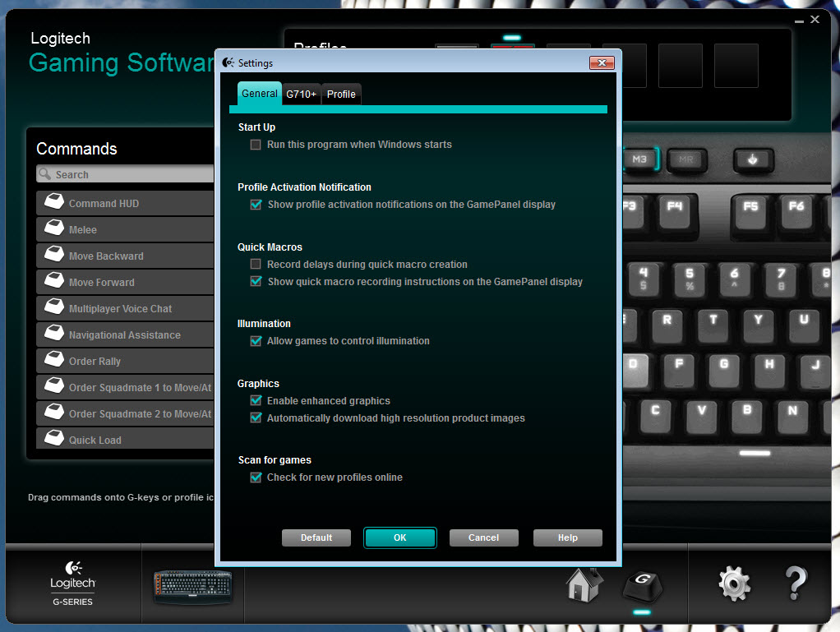840x632 pixels.
Task: Toggle Automatically download high resolution product images
Action: (256, 417)
